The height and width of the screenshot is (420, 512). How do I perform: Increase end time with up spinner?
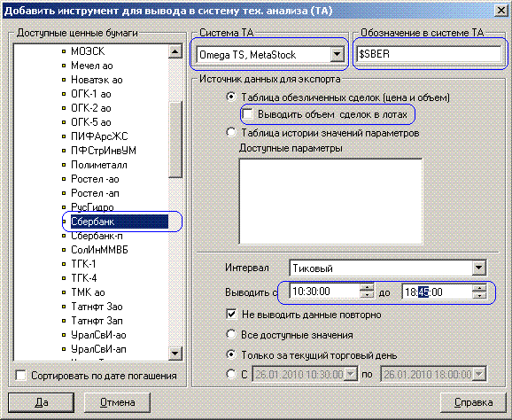[x=479, y=288]
